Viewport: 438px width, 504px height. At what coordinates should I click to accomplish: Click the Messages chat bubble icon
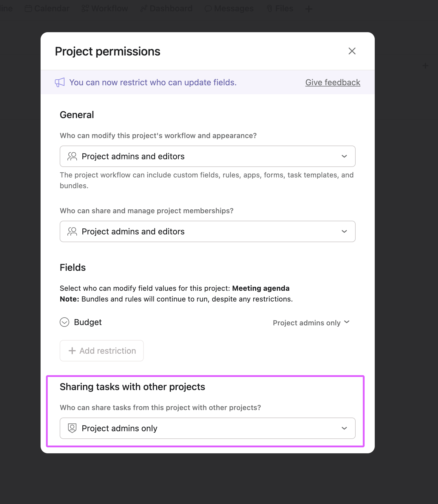pos(208,8)
